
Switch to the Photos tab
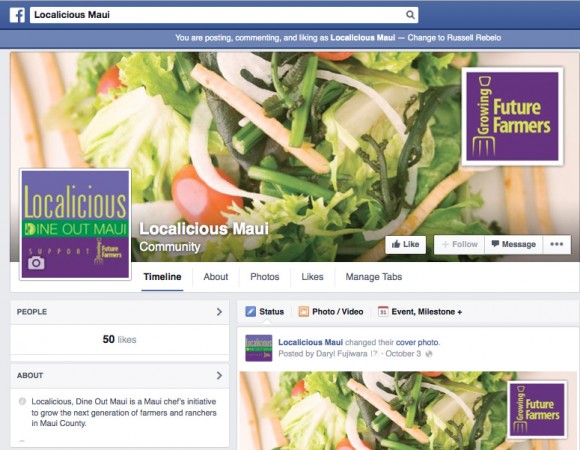coord(264,277)
